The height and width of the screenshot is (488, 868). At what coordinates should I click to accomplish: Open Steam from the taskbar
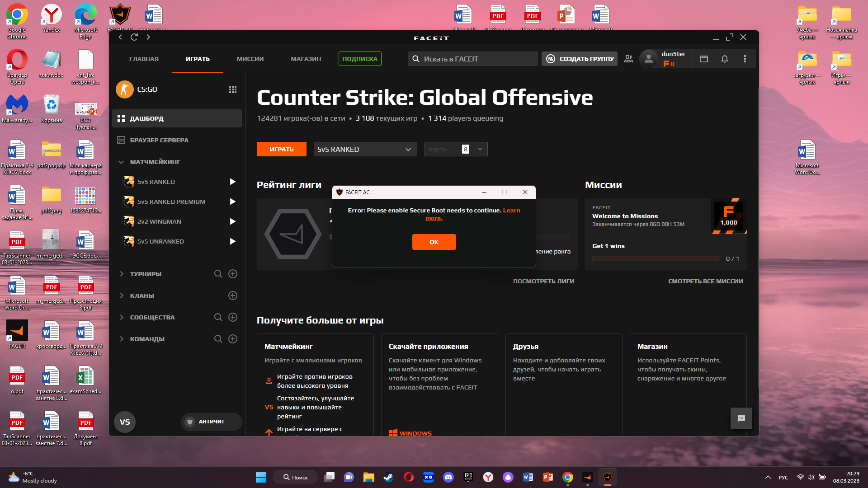(388, 477)
